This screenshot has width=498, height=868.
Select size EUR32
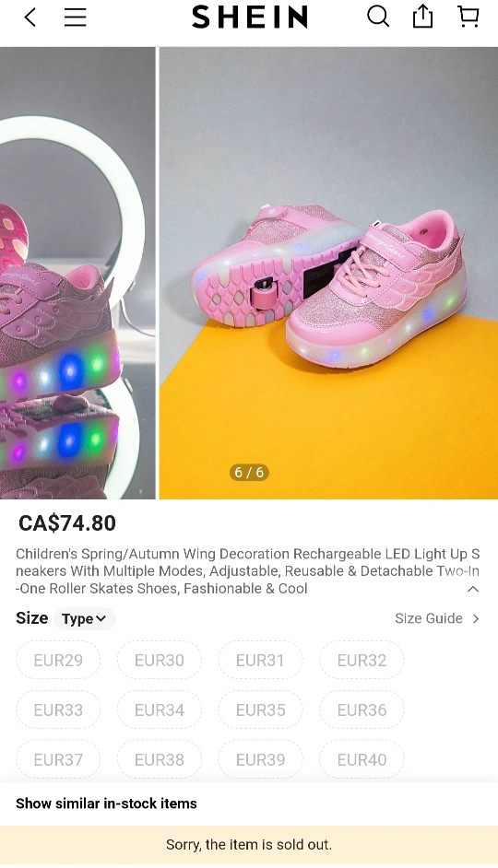tap(362, 660)
